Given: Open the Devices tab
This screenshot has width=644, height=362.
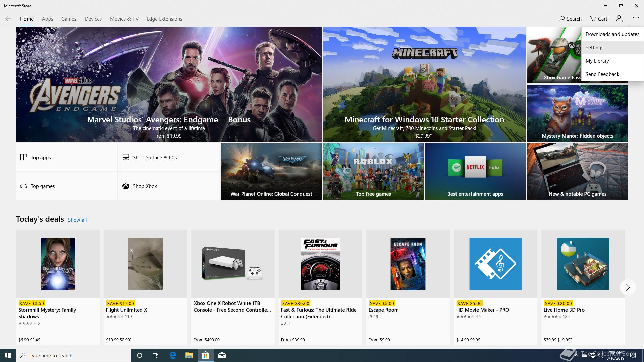Looking at the screenshot, I should click(93, 19).
